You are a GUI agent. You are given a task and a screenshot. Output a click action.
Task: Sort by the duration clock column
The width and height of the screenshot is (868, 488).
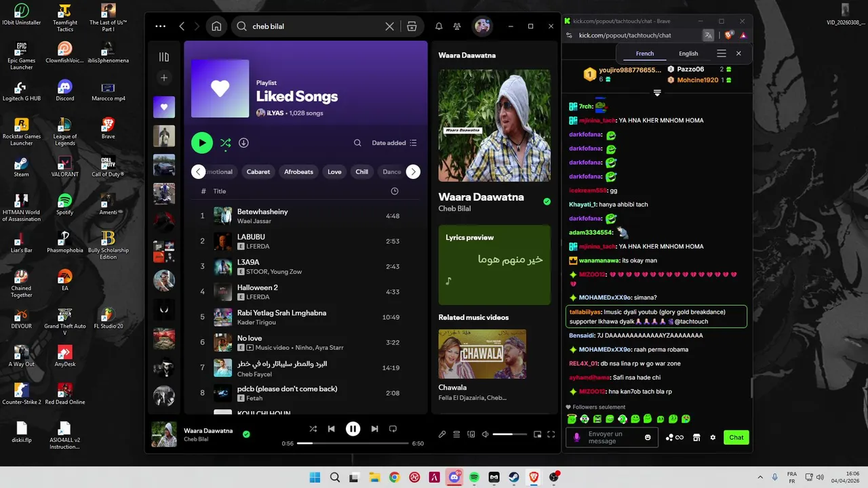tap(395, 191)
